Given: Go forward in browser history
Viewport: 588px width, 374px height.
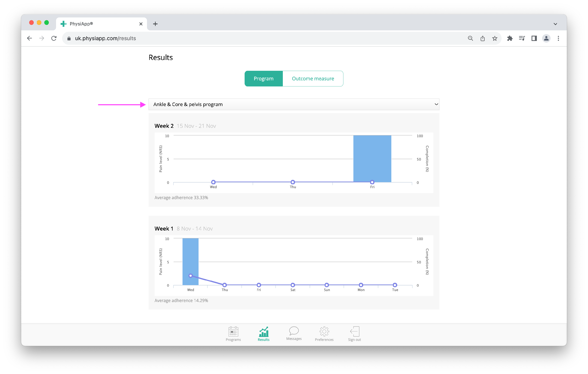Looking at the screenshot, I should point(42,38).
